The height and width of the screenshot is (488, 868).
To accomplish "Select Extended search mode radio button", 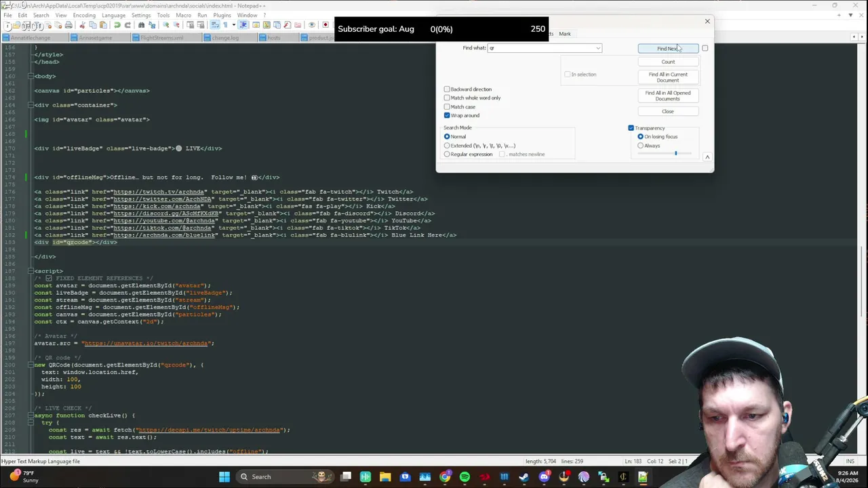I will coord(447,146).
